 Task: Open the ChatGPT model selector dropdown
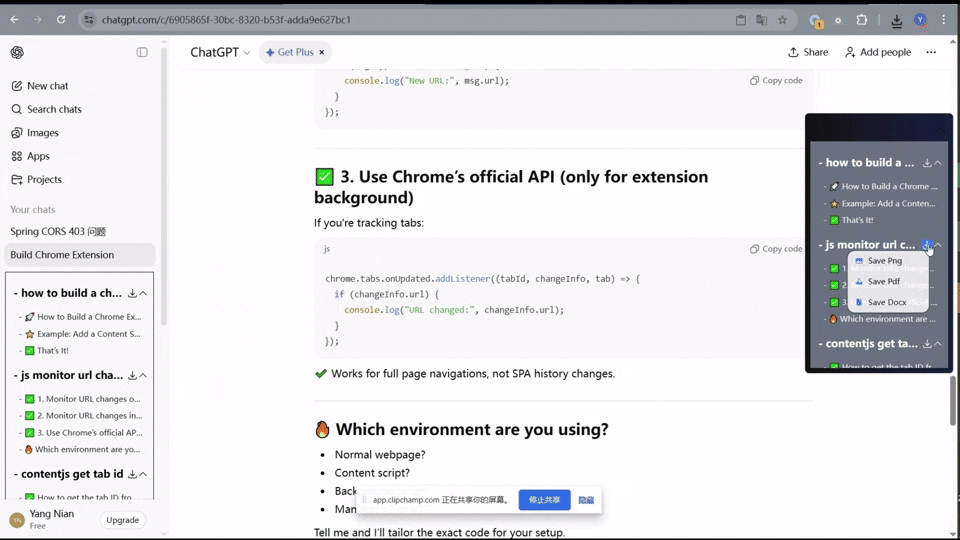tap(220, 52)
